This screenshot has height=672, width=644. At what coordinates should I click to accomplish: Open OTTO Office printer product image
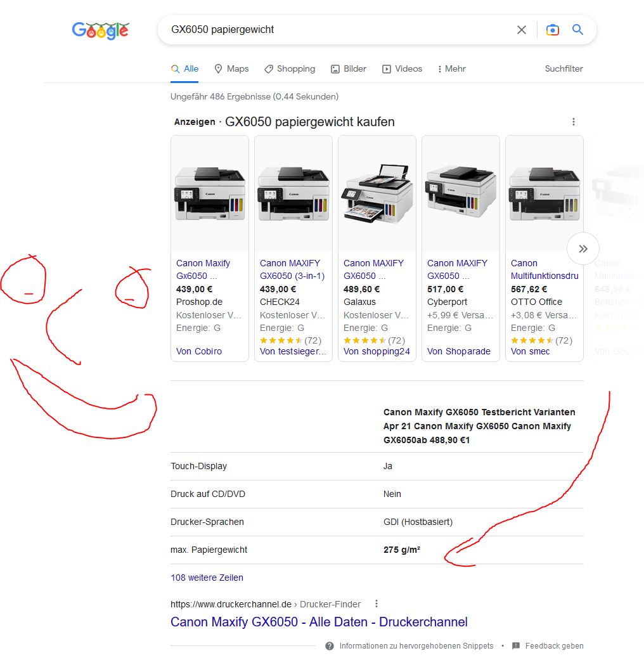[x=544, y=194]
